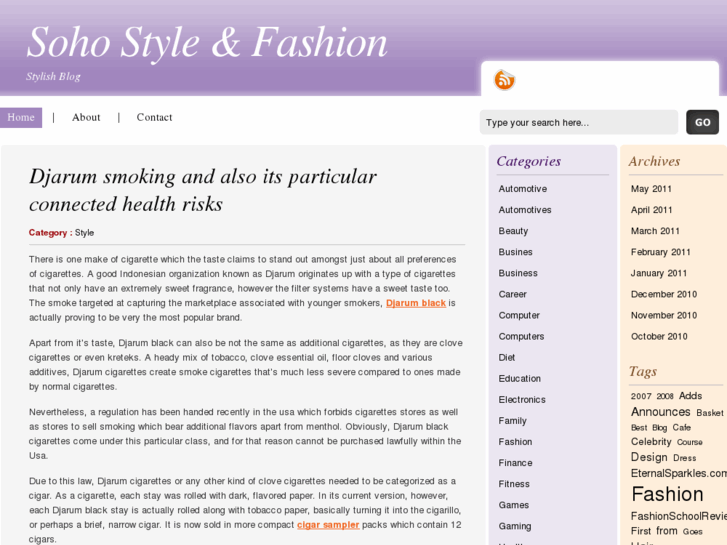Open the December 2010 archive
The height and width of the screenshot is (545, 727).
(664, 295)
